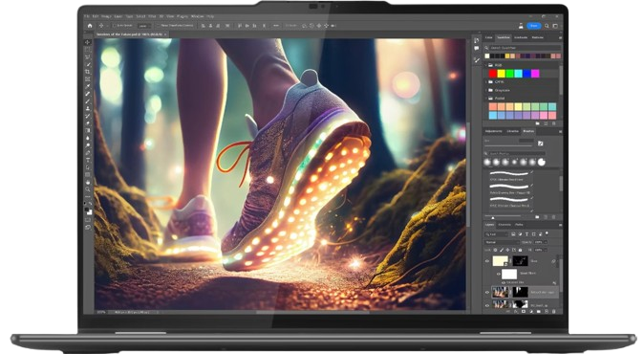Open the Filter menu

152,16
